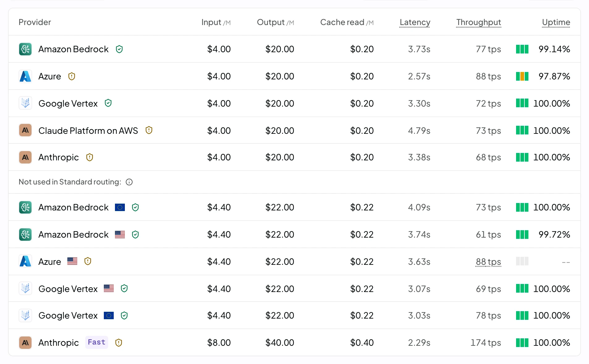The image size is (589, 364).
Task: Click the shield on the Anthropic Fast row
Action: [119, 343]
